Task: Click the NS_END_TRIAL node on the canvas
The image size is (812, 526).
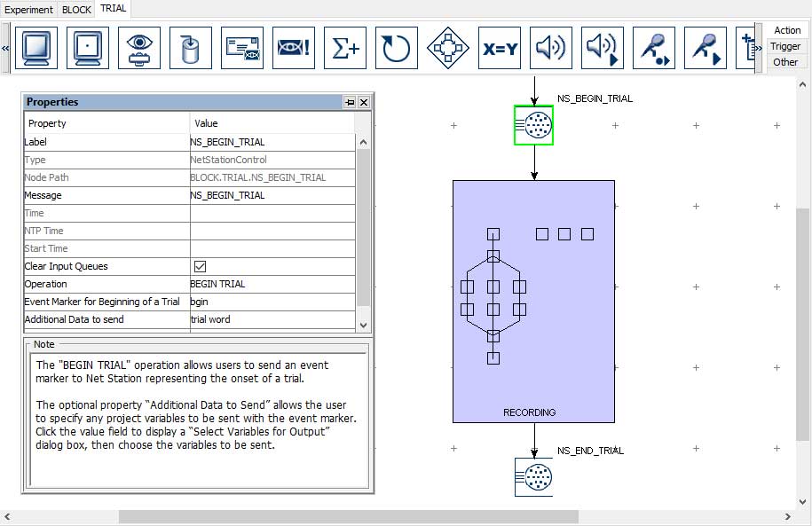Action: point(534,477)
